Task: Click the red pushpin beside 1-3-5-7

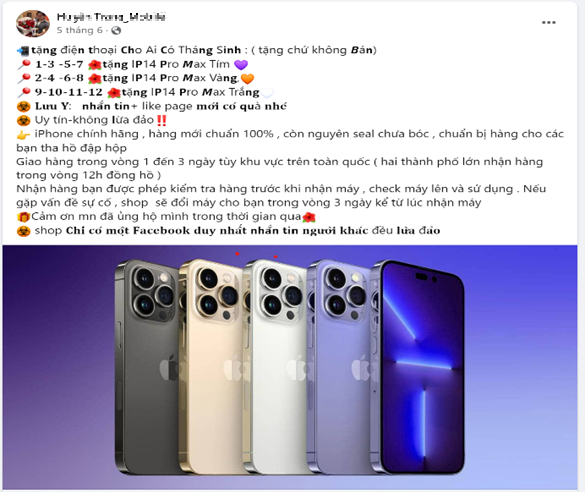Action: (24, 65)
